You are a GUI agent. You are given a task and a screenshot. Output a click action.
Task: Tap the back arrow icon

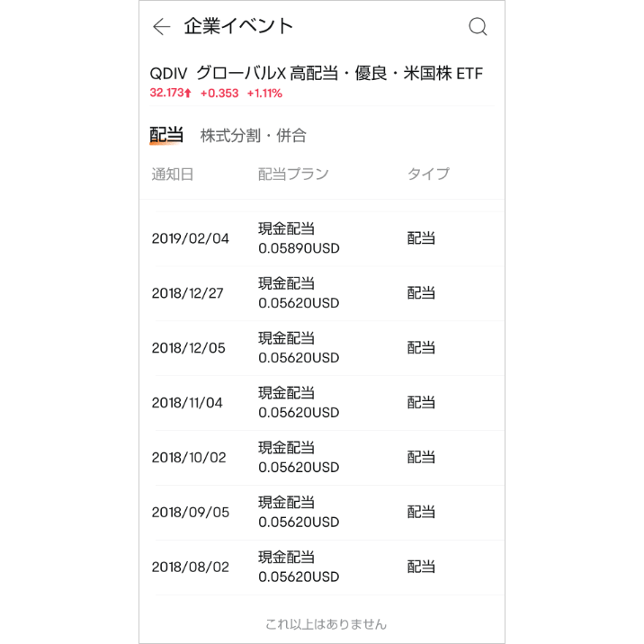[161, 27]
